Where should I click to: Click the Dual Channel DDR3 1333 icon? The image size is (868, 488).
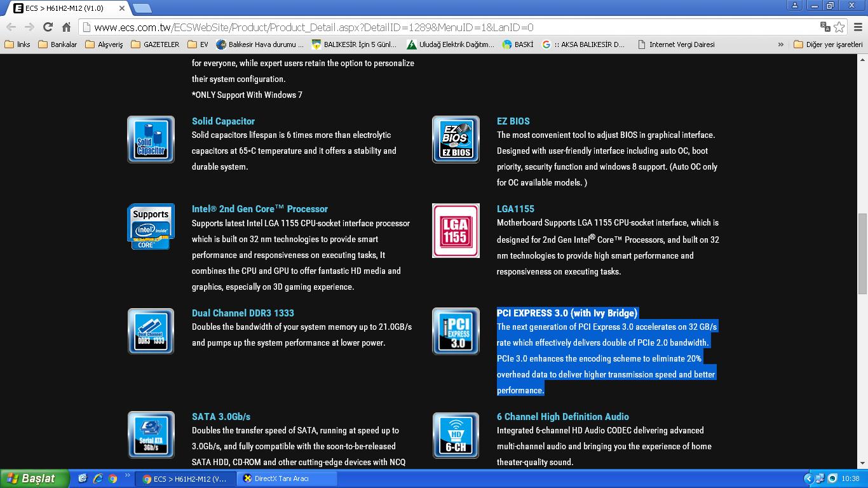(151, 331)
